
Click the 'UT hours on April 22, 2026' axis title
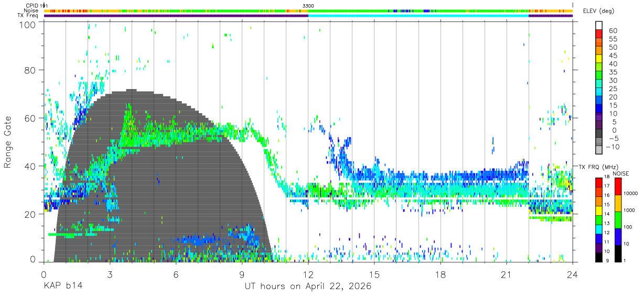pyautogui.click(x=308, y=287)
